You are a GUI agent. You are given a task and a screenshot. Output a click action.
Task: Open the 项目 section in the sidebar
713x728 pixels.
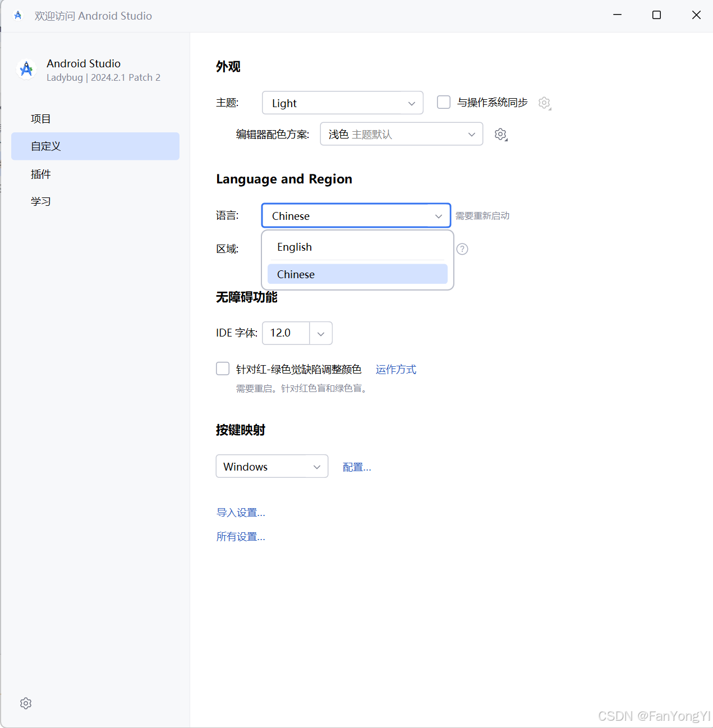pos(95,119)
